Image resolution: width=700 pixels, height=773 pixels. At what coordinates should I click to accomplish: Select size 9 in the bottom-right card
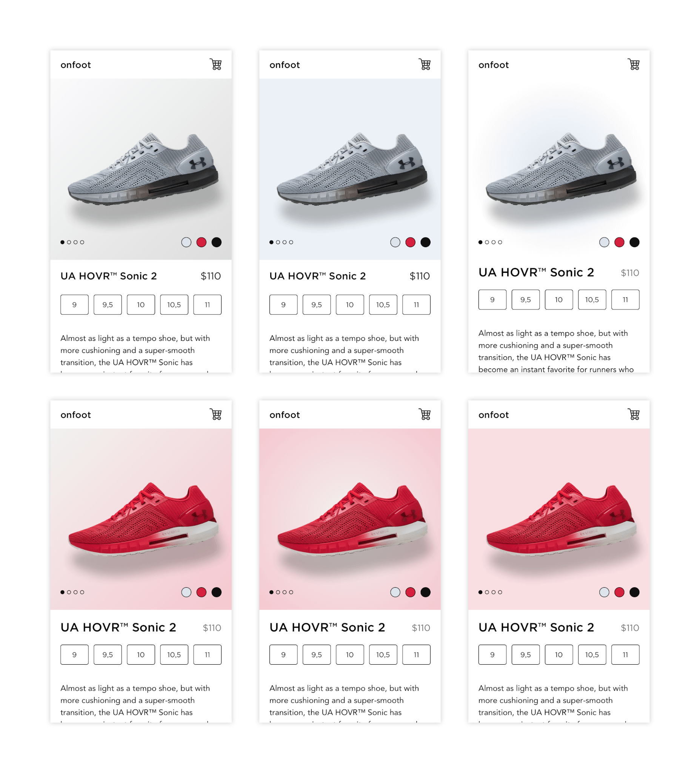pos(492,655)
